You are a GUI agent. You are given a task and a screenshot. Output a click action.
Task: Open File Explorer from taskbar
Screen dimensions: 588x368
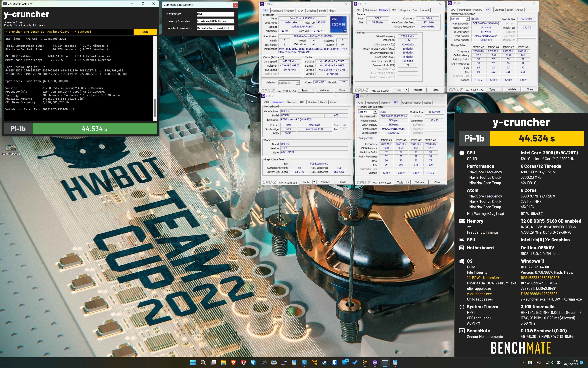(x=223, y=362)
